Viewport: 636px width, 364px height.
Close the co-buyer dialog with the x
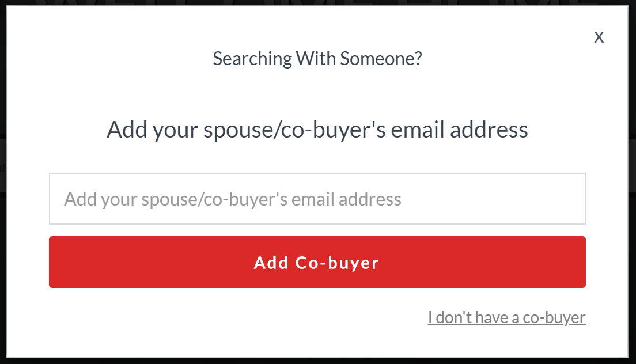[599, 37]
